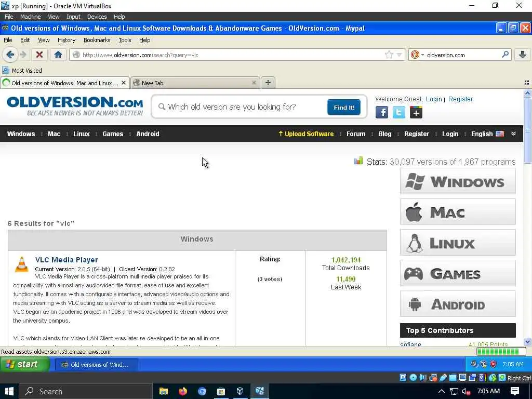Image resolution: width=532 pixels, height=399 pixels.
Task: Focus the 'Which old version' search field
Action: point(241,107)
